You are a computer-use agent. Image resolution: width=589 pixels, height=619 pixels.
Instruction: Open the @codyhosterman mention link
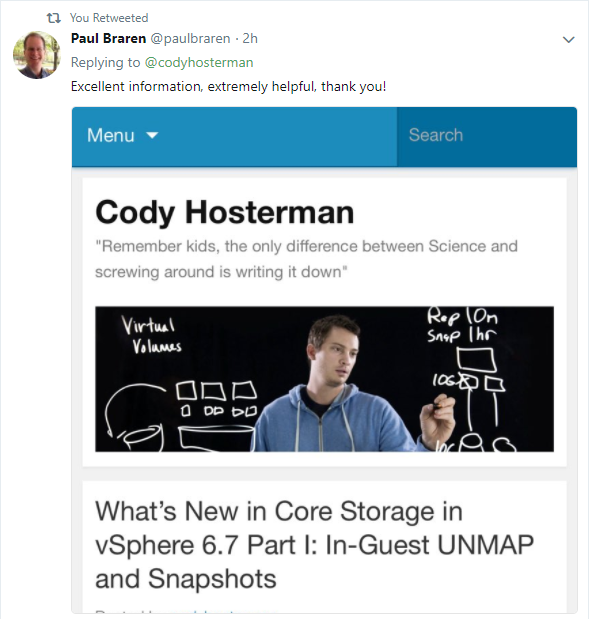pyautogui.click(x=199, y=62)
